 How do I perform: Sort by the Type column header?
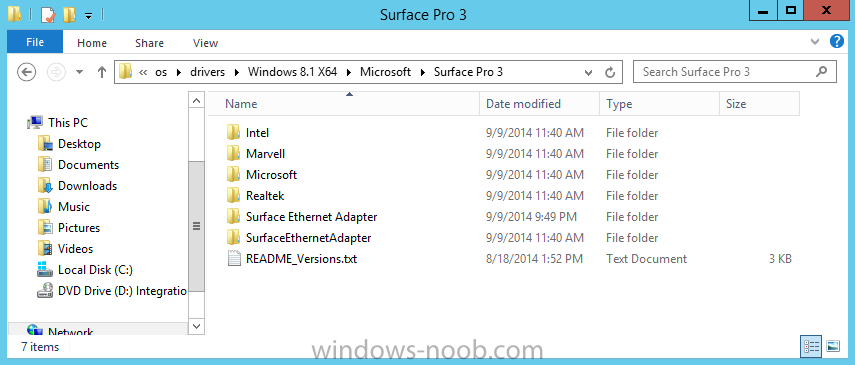click(659, 104)
